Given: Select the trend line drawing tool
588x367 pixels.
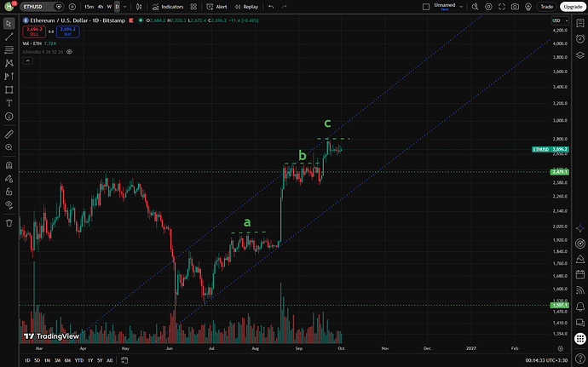Looking at the screenshot, I should tap(9, 37).
